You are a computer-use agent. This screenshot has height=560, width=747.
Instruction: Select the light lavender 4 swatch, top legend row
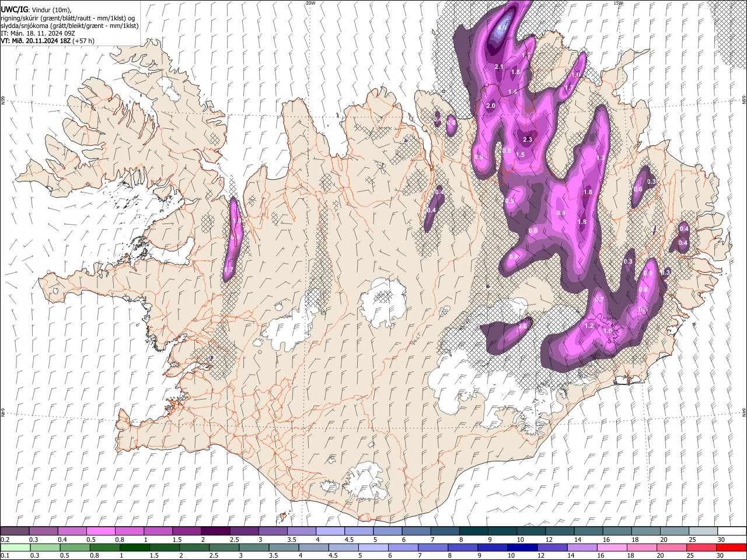pos(330,531)
